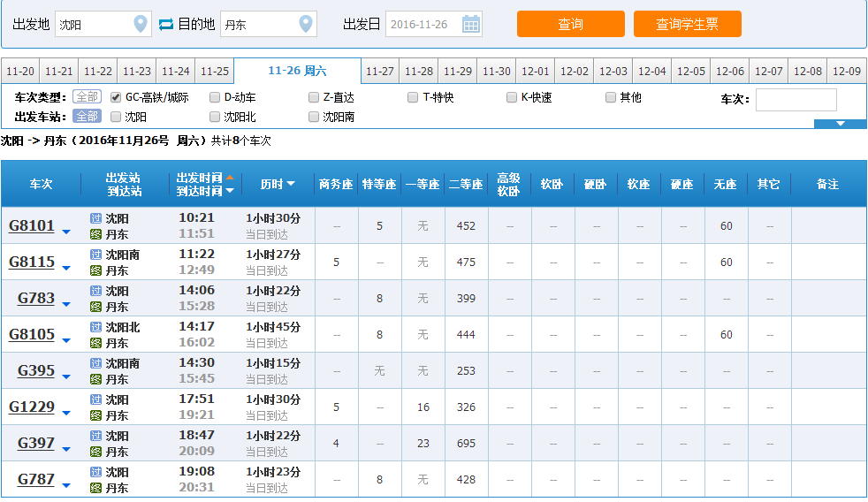Check the 沈阳 departure station checkbox
This screenshot has height=502, width=868.
click(x=116, y=117)
